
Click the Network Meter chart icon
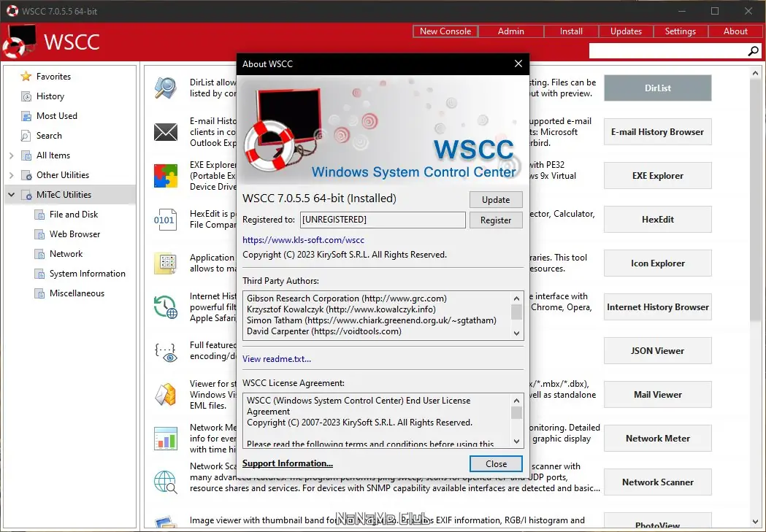click(166, 439)
